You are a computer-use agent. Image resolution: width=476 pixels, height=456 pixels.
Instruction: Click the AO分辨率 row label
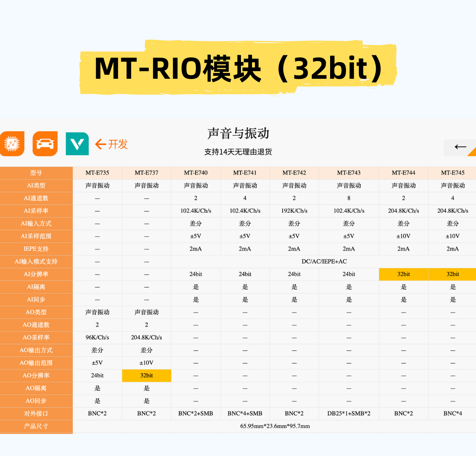(x=36, y=376)
